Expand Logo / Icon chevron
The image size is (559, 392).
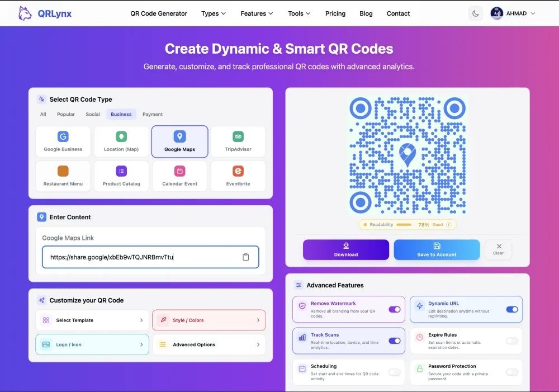pos(141,344)
